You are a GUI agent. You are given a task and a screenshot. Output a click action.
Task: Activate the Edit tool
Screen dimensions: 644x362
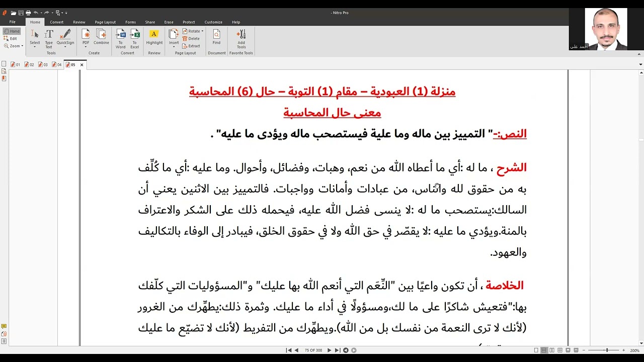pos(11,38)
